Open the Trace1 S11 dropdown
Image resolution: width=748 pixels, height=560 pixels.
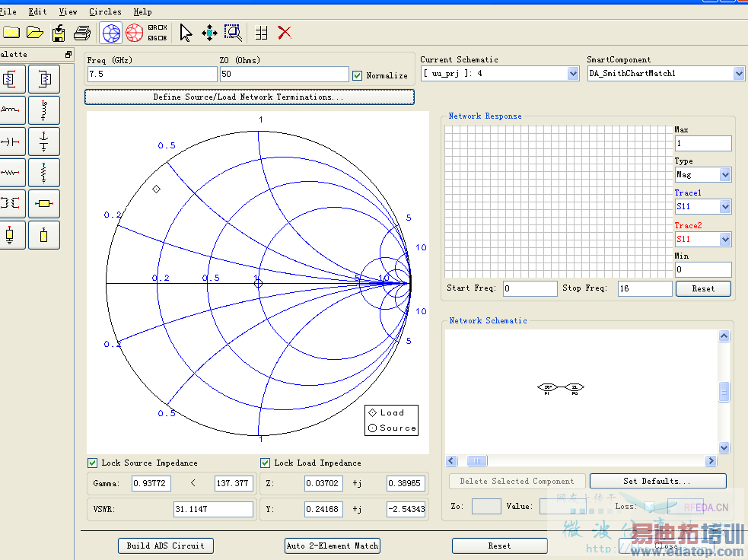pos(724,207)
